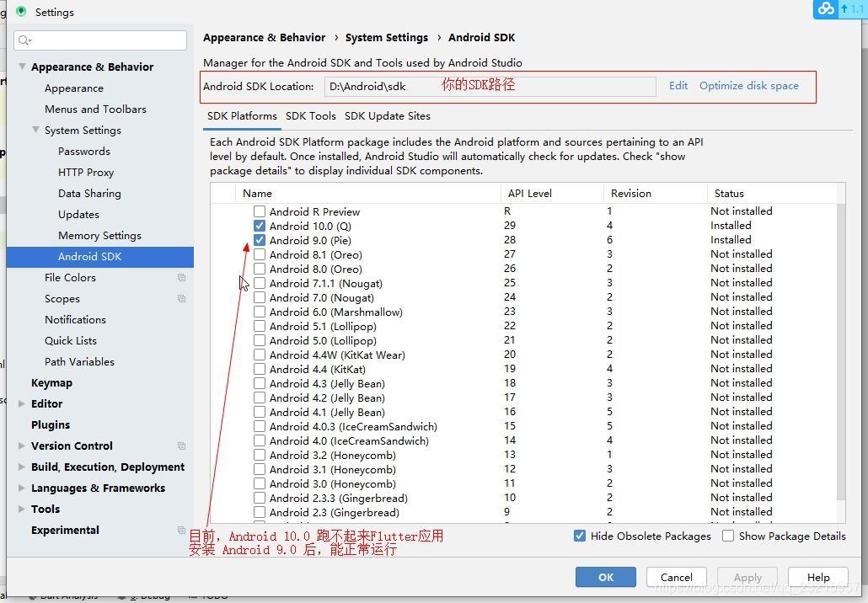This screenshot has height=603, width=868.
Task: Open Notifications settings
Action: (75, 319)
